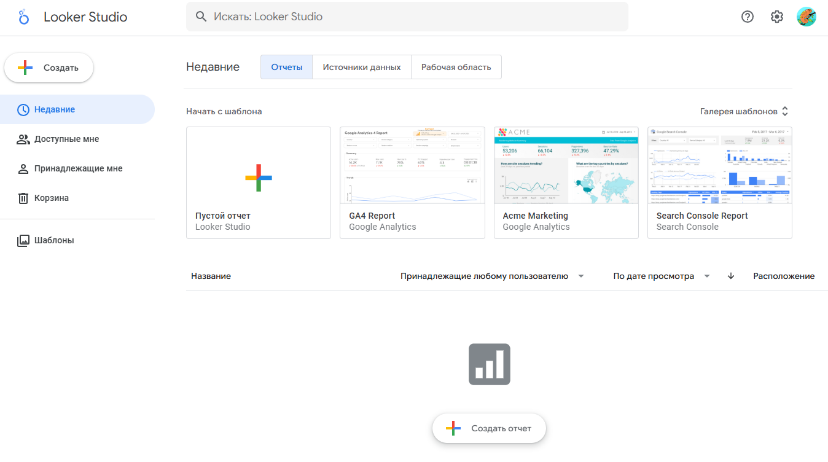Open the Acme Marketing template thumbnail
The height and width of the screenshot is (462, 828).
click(x=566, y=165)
